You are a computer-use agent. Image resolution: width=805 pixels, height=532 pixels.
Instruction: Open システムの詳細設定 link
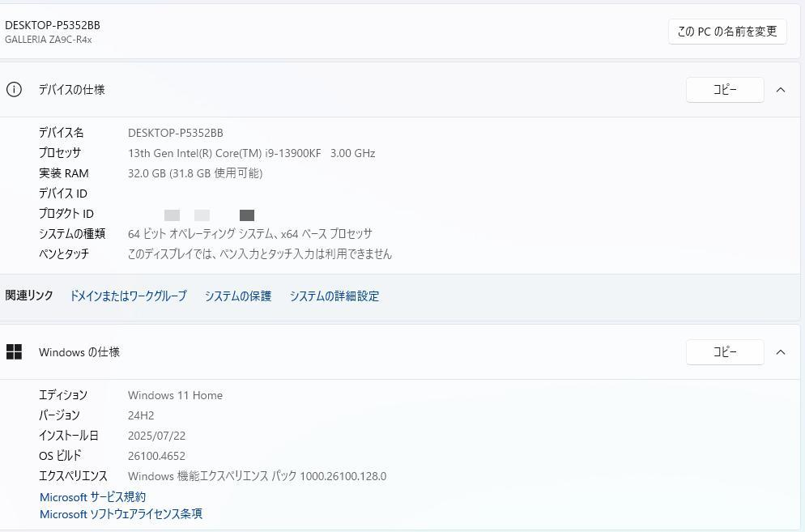coord(334,296)
